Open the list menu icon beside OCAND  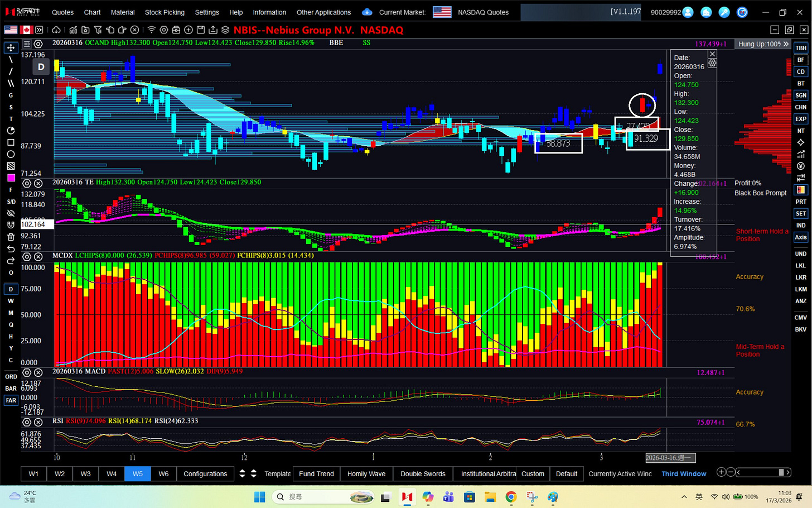pyautogui.click(x=26, y=44)
